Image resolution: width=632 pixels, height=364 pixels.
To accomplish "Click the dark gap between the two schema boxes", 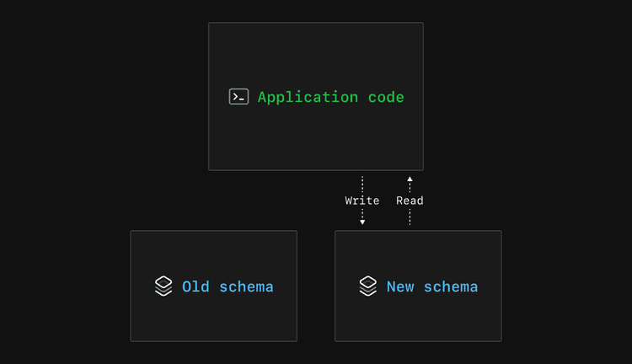I will pyautogui.click(x=316, y=286).
